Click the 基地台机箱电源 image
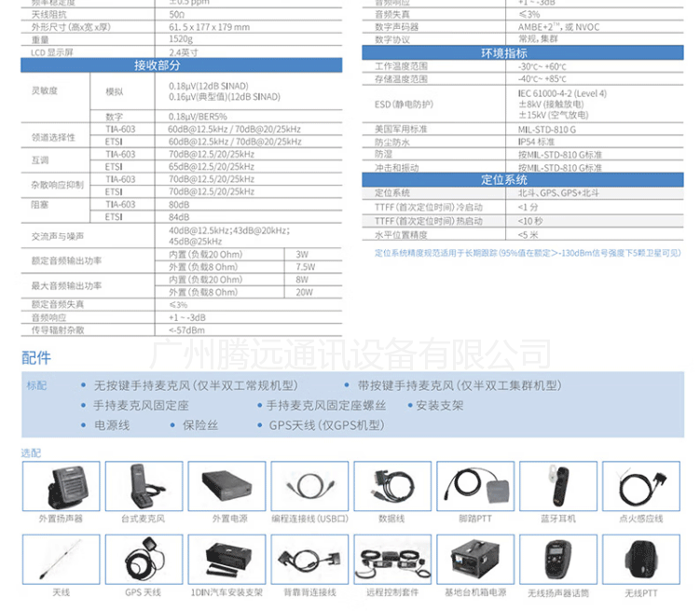 pyautogui.click(x=475, y=559)
